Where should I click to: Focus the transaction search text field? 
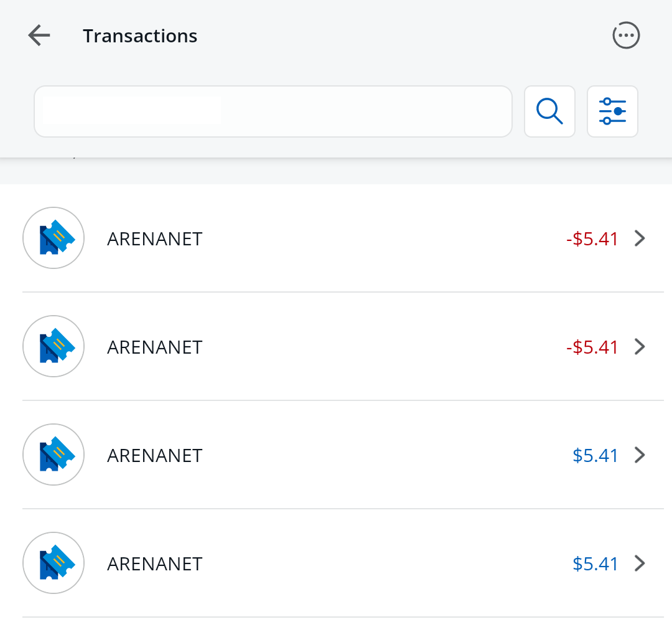tap(273, 111)
